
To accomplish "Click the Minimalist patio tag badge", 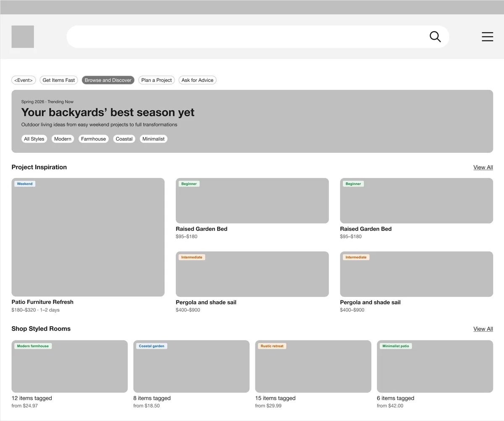I will tap(396, 346).
